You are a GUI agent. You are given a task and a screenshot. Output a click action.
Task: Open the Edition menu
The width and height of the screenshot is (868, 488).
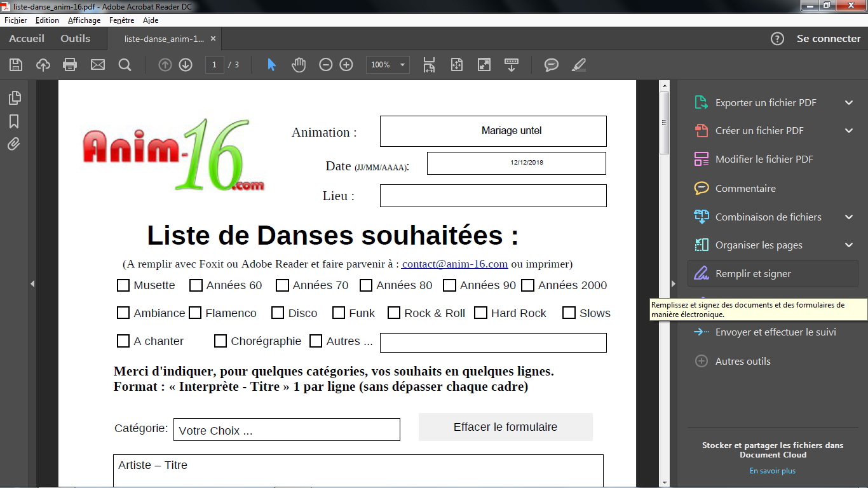point(47,20)
